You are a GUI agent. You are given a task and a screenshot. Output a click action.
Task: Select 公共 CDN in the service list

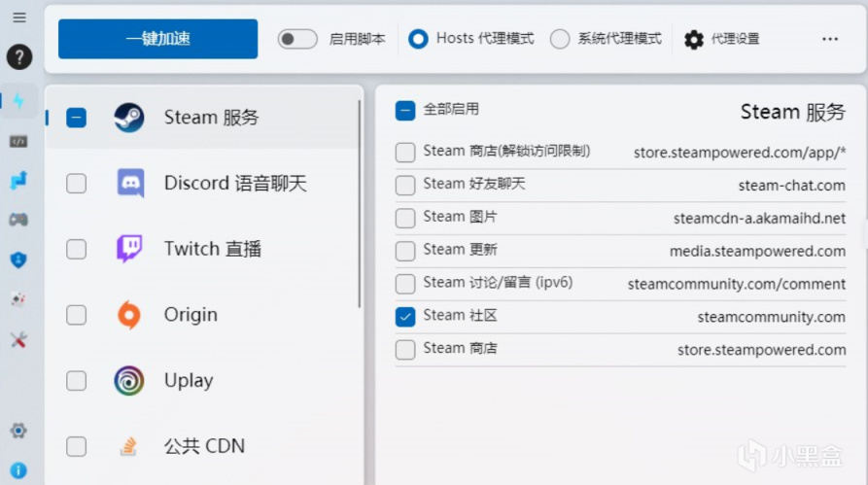click(204, 446)
